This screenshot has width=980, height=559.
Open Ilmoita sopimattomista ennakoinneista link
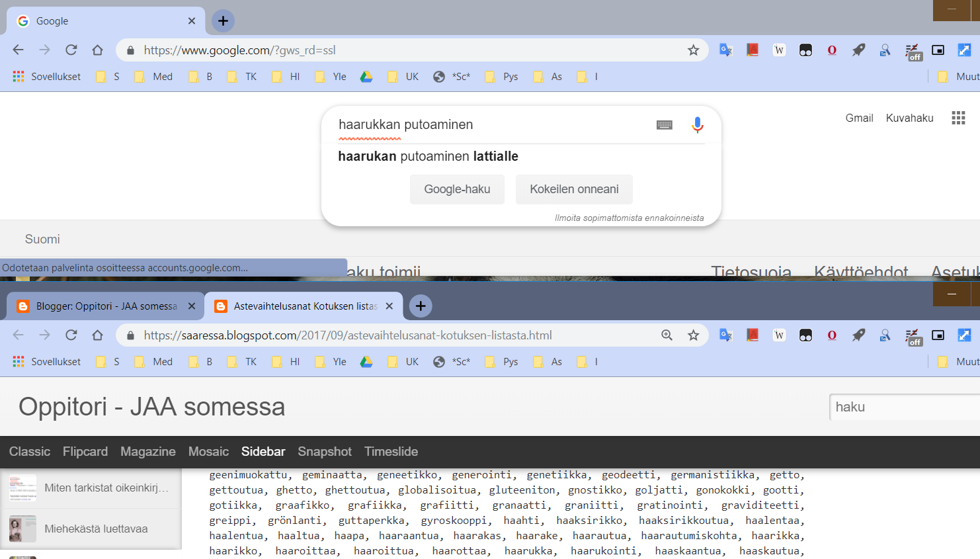tap(629, 218)
